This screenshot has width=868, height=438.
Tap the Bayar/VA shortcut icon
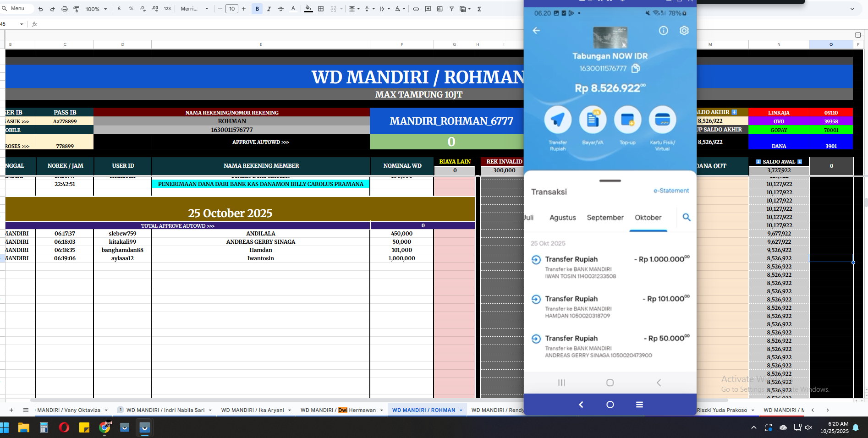pyautogui.click(x=593, y=120)
